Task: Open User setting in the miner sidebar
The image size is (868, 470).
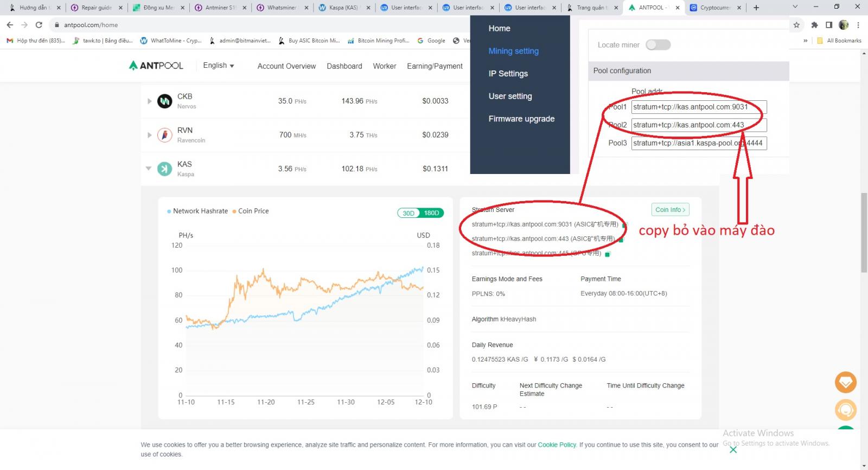Action: click(x=510, y=96)
